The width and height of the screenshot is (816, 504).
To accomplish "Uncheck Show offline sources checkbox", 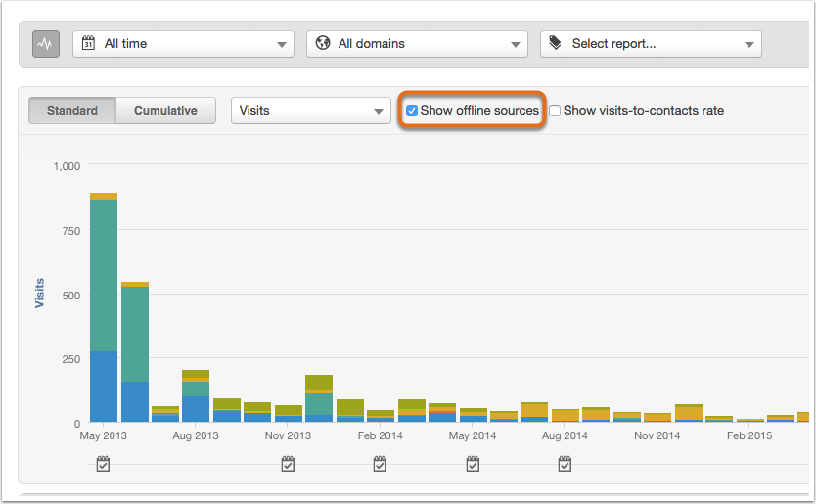I will [412, 111].
